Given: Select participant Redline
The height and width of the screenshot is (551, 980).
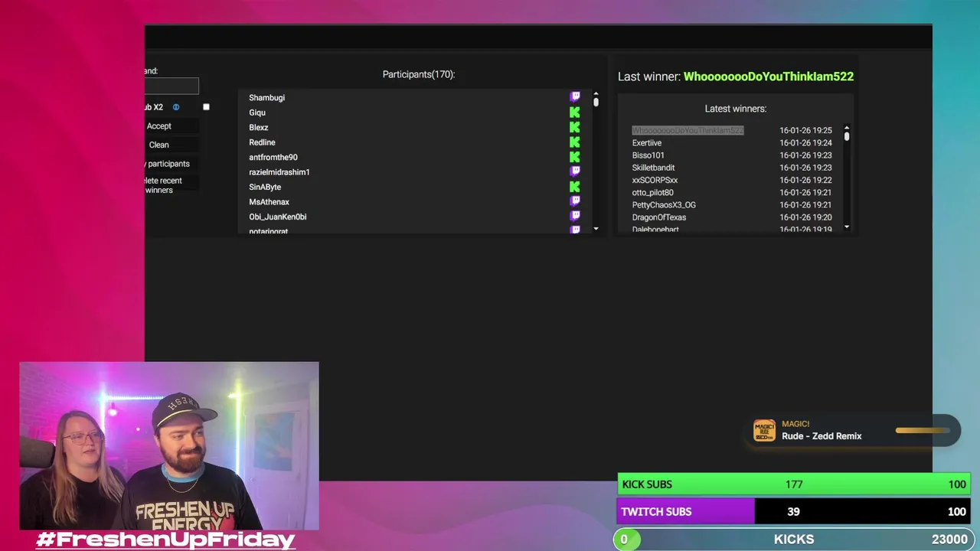Looking at the screenshot, I should point(262,142).
